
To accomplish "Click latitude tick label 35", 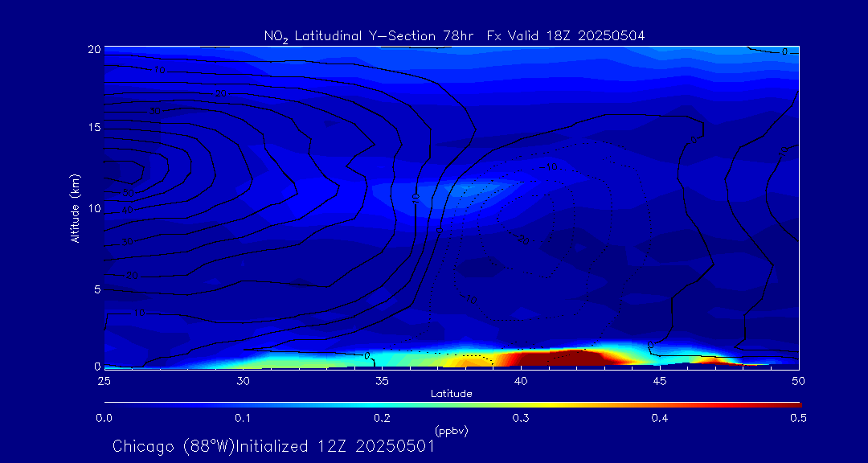I will pyautogui.click(x=382, y=380).
